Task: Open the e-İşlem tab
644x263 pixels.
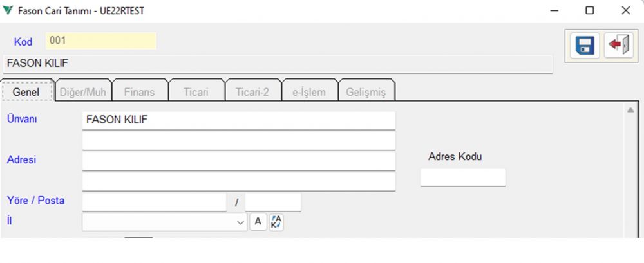Action: point(309,92)
